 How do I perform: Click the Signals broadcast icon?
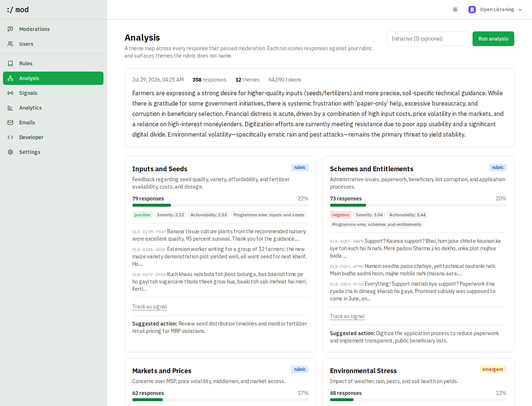point(10,93)
